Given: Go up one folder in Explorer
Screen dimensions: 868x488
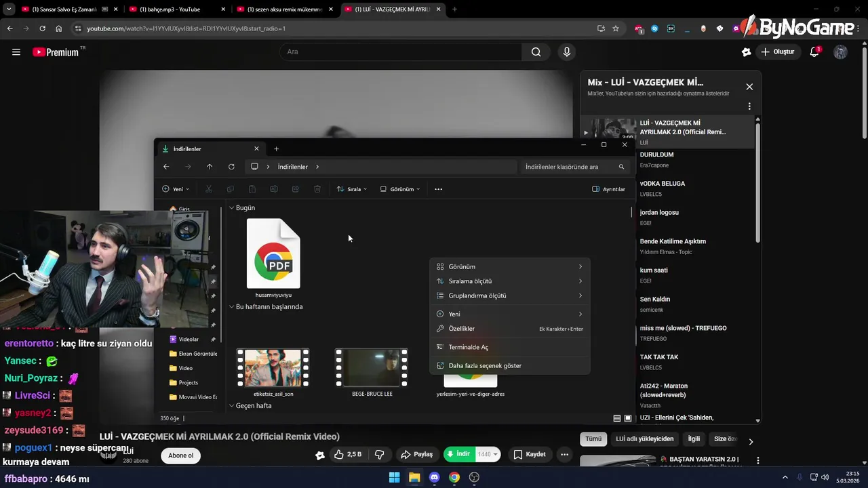Looking at the screenshot, I should tap(210, 167).
